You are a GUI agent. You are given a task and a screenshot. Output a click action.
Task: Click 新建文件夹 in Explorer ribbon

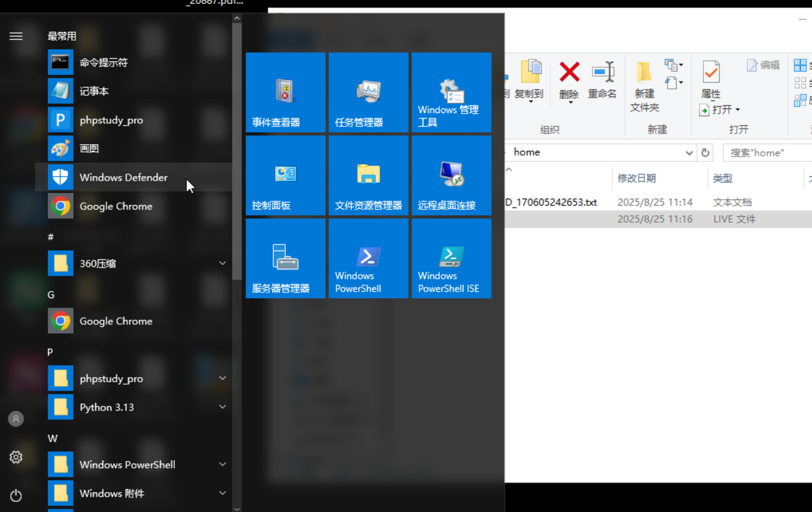[x=645, y=87]
